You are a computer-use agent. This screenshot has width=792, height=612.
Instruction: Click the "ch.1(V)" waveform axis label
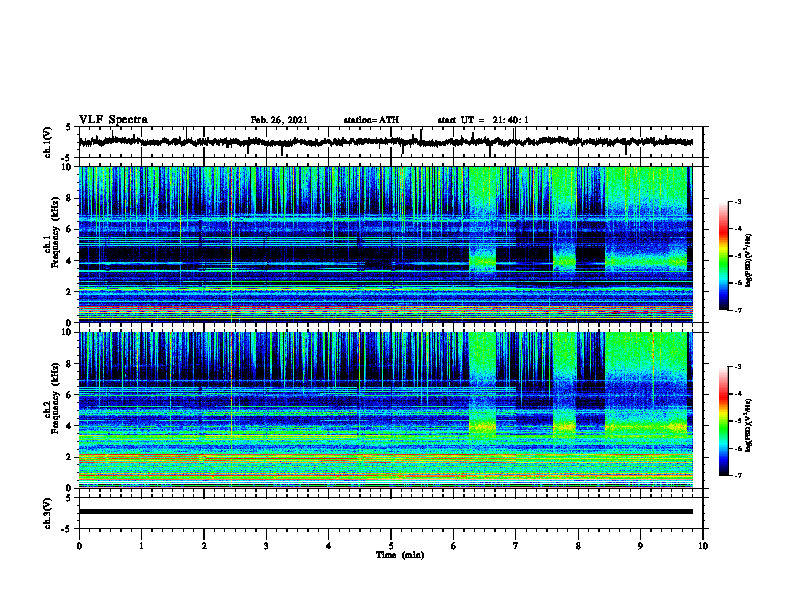point(48,142)
